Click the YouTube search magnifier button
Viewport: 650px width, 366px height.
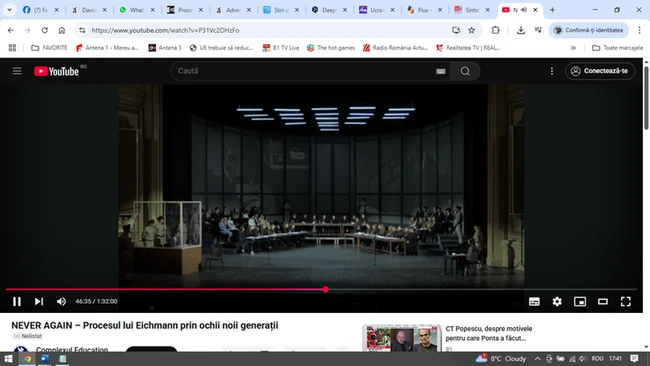465,71
